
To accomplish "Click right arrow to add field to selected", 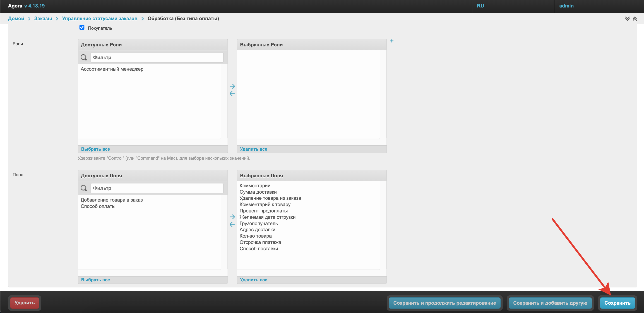I will [x=232, y=217].
